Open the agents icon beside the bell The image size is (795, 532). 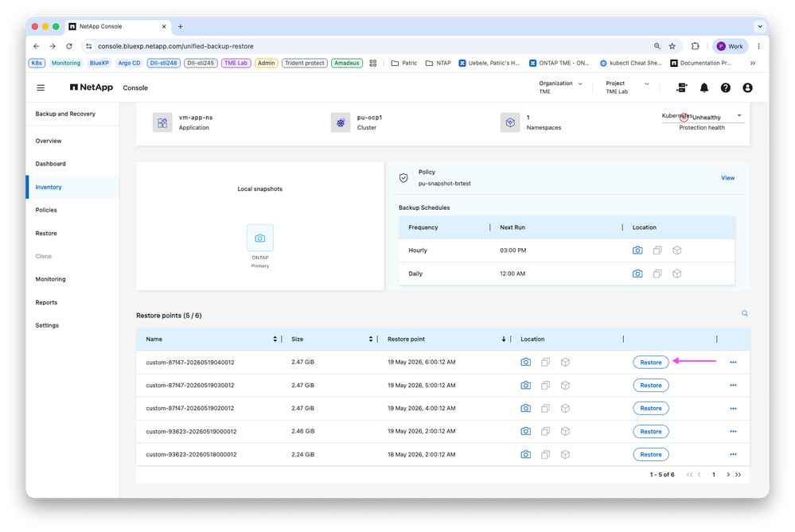click(x=682, y=87)
